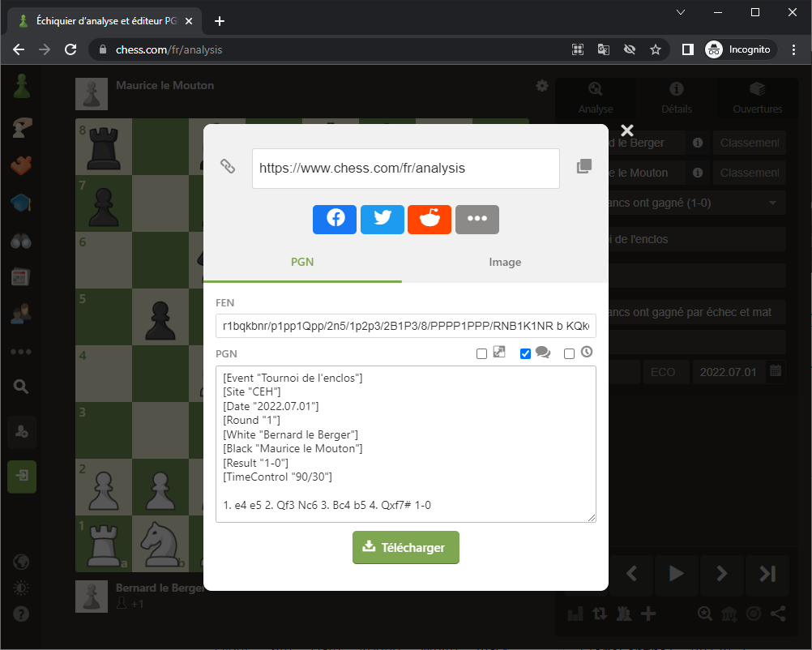Click the chess.com pawn logo in the sidebar

pos(21,86)
